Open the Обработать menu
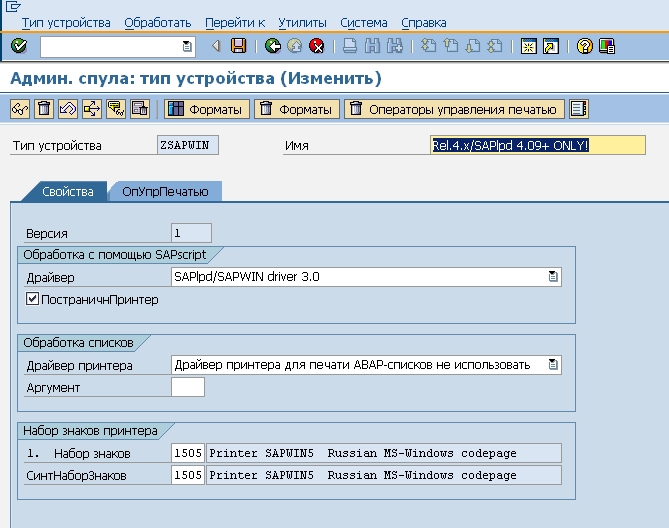Image resolution: width=669 pixels, height=528 pixels. pyautogui.click(x=158, y=23)
